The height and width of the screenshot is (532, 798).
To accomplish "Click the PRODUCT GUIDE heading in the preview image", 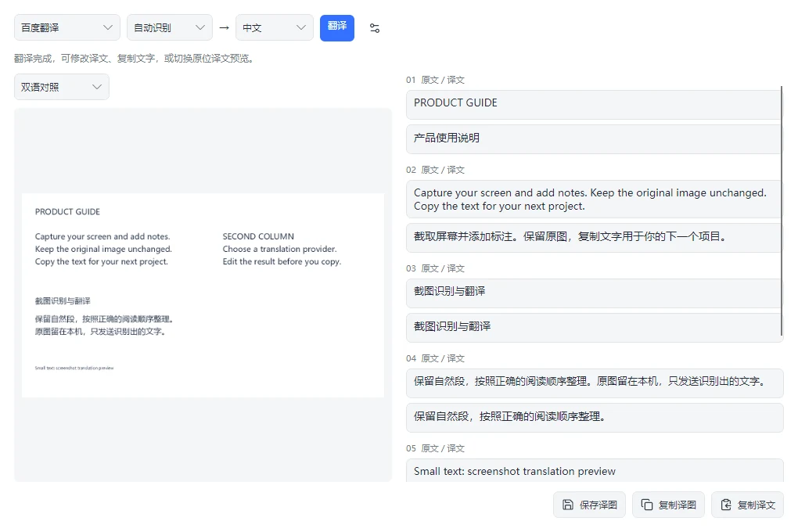I will [x=68, y=212].
